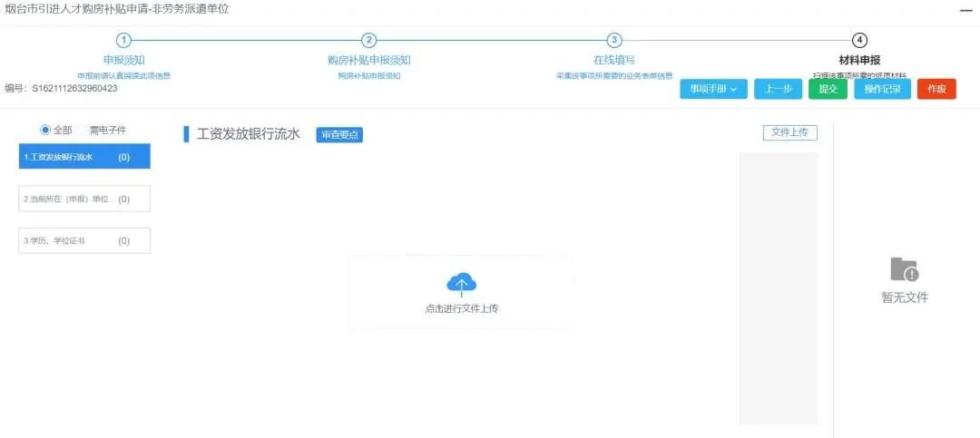
Task: Select the 需电子件 radio option
Action: 82,130
